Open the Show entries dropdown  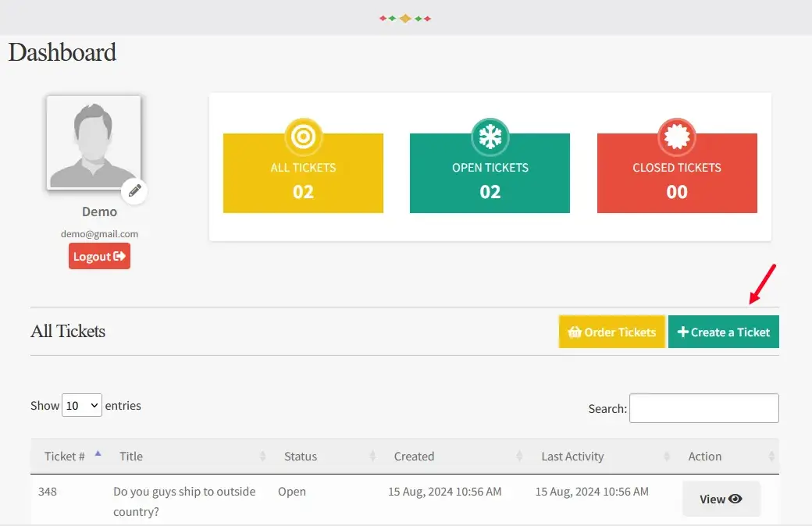pos(82,405)
